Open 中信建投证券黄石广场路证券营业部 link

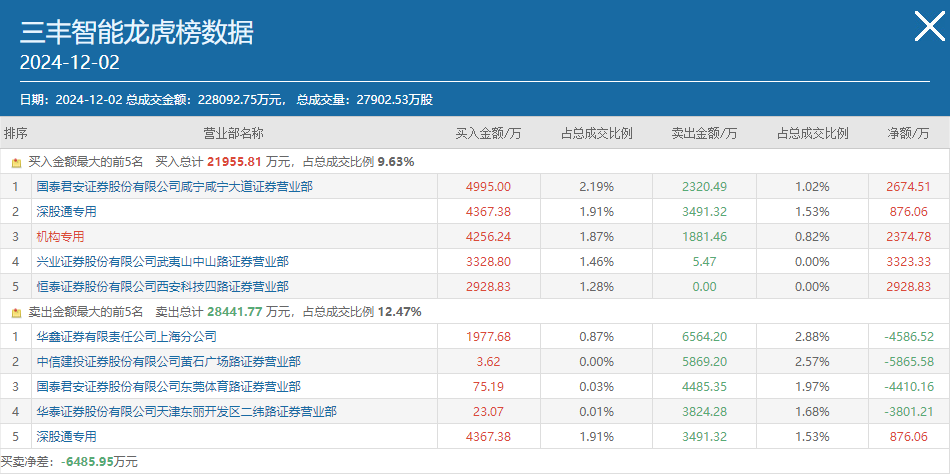pyautogui.click(x=168, y=362)
